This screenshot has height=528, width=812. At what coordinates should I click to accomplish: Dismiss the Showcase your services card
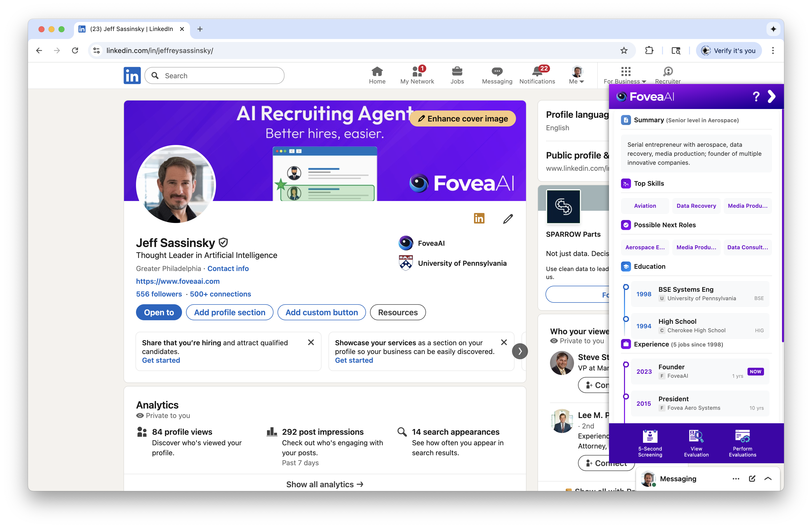pyautogui.click(x=503, y=342)
